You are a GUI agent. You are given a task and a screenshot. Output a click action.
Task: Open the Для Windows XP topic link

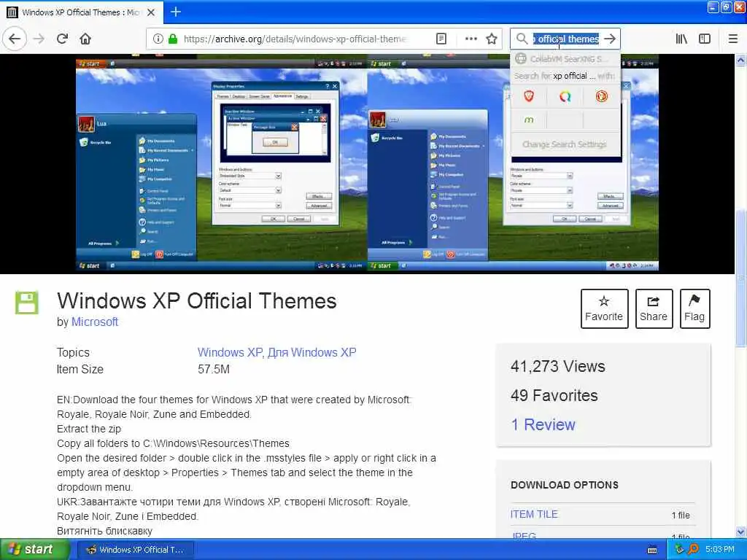[x=311, y=352]
